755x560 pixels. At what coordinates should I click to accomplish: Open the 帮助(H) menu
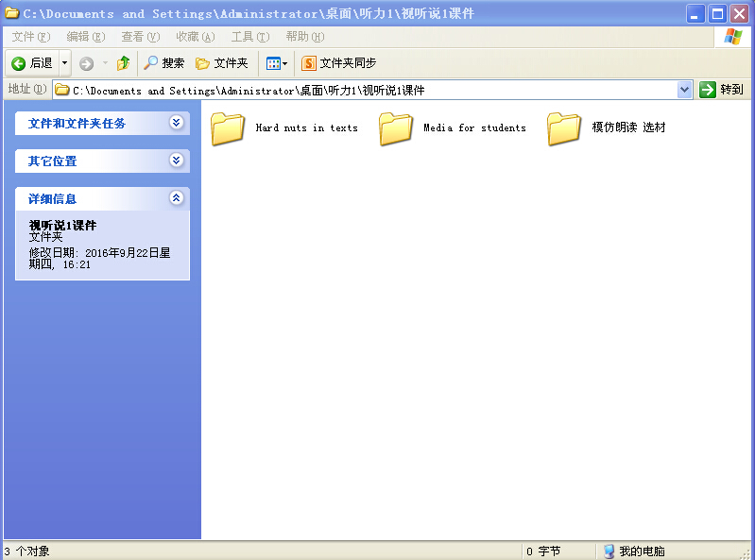tap(305, 37)
